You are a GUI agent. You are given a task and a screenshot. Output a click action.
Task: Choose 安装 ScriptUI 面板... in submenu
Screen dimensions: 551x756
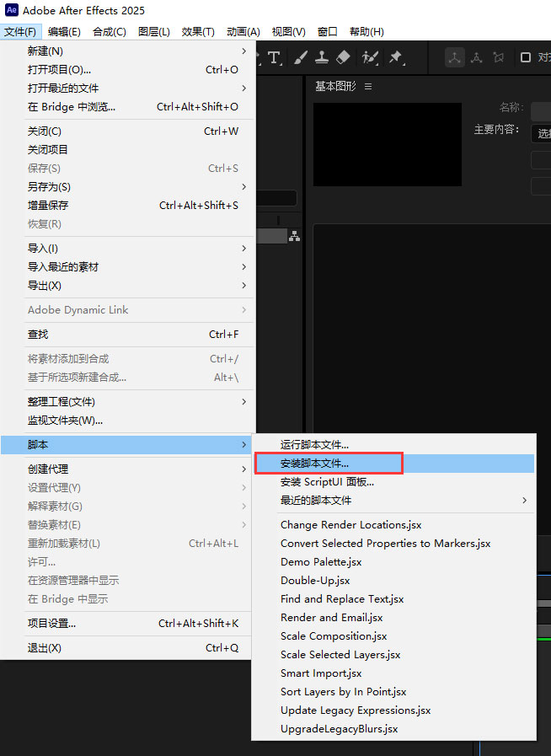click(x=393, y=481)
